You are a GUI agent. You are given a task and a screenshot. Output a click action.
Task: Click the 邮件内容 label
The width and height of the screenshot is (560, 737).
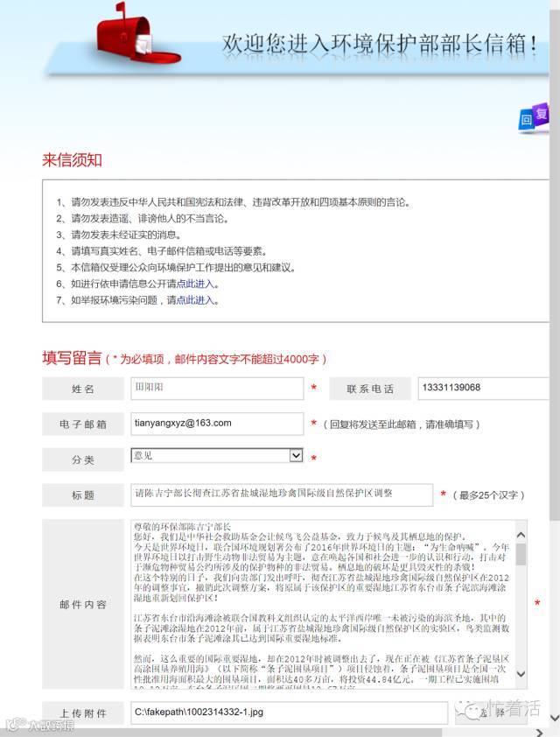[82, 605]
